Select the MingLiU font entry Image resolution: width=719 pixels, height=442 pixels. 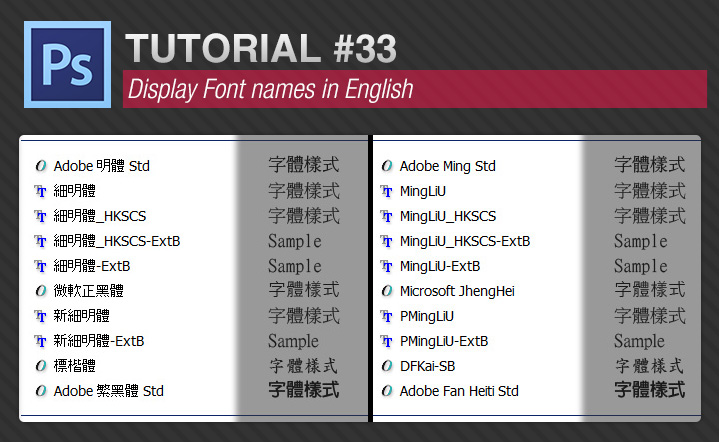[423, 191]
